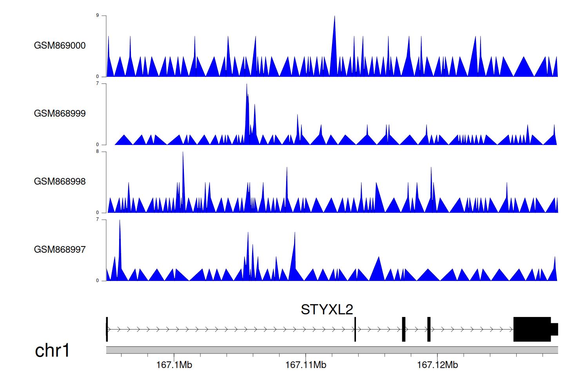The width and height of the screenshot is (588, 384).
Task: Select the GSM868997 track label
Action: click(60, 250)
